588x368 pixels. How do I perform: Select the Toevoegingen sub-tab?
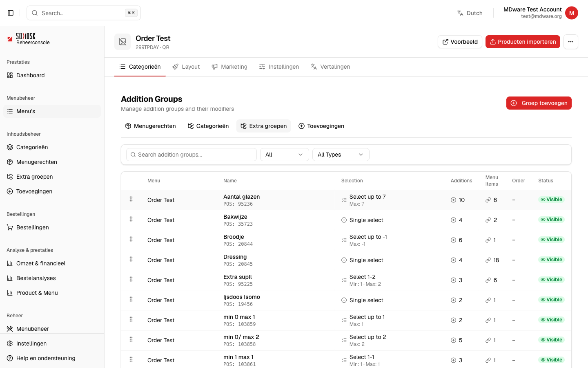point(321,126)
